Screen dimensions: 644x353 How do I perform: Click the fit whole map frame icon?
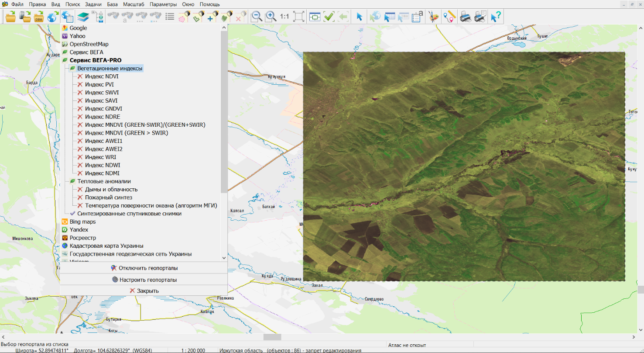299,17
